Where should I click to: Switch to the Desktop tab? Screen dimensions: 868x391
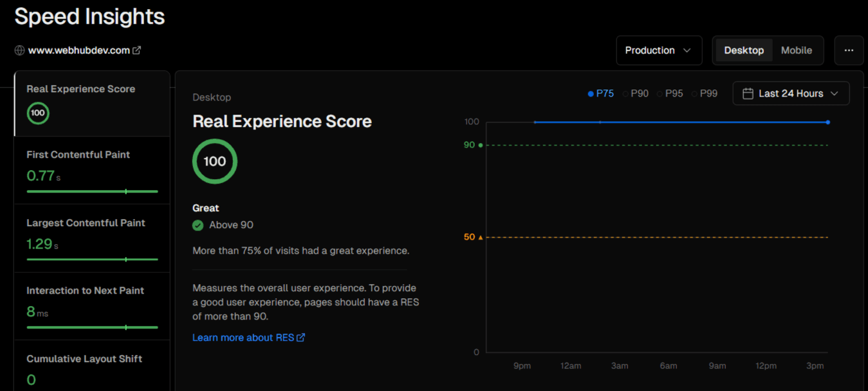coord(744,50)
